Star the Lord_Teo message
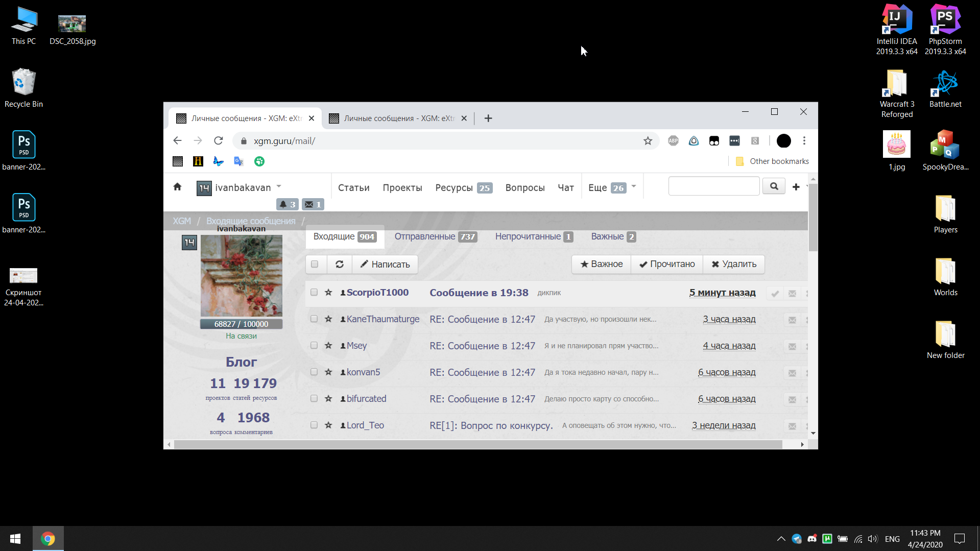 point(328,425)
